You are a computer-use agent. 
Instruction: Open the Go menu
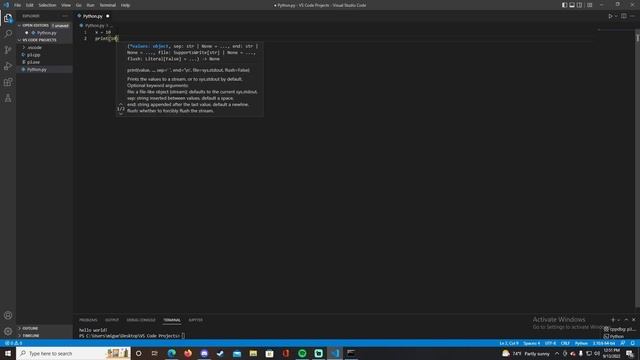pos(79,5)
